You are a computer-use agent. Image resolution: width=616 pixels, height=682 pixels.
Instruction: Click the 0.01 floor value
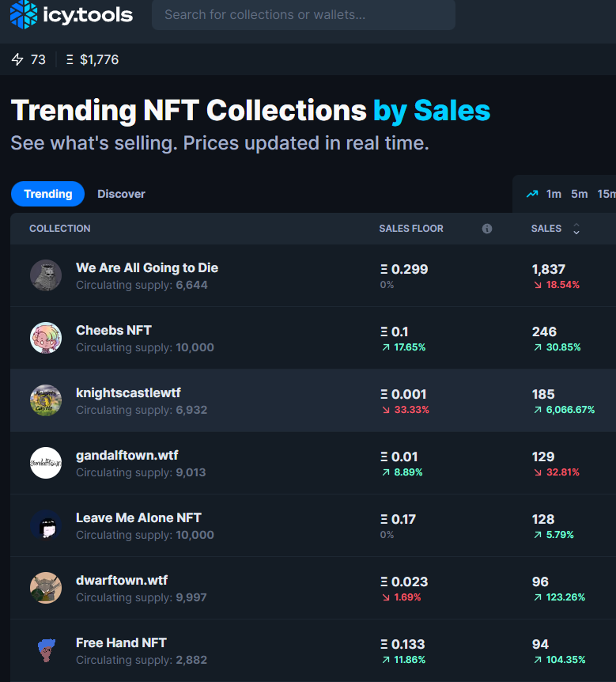tap(404, 457)
